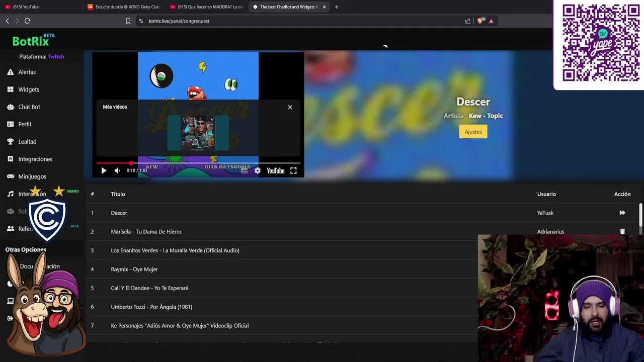Click 'Cali Y El Dandee - Yo Te Esperaré' row

(x=149, y=288)
